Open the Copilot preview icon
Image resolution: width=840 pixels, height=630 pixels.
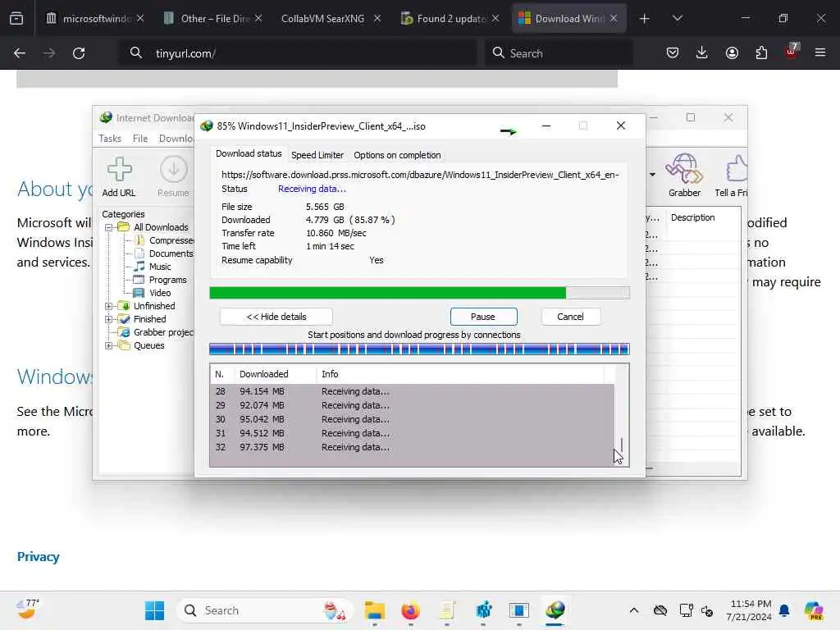(x=814, y=610)
